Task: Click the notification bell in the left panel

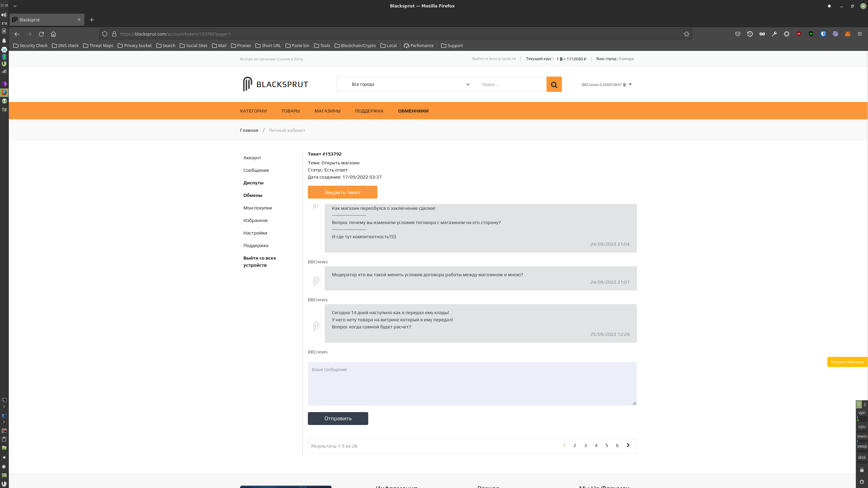Action: tap(4, 41)
